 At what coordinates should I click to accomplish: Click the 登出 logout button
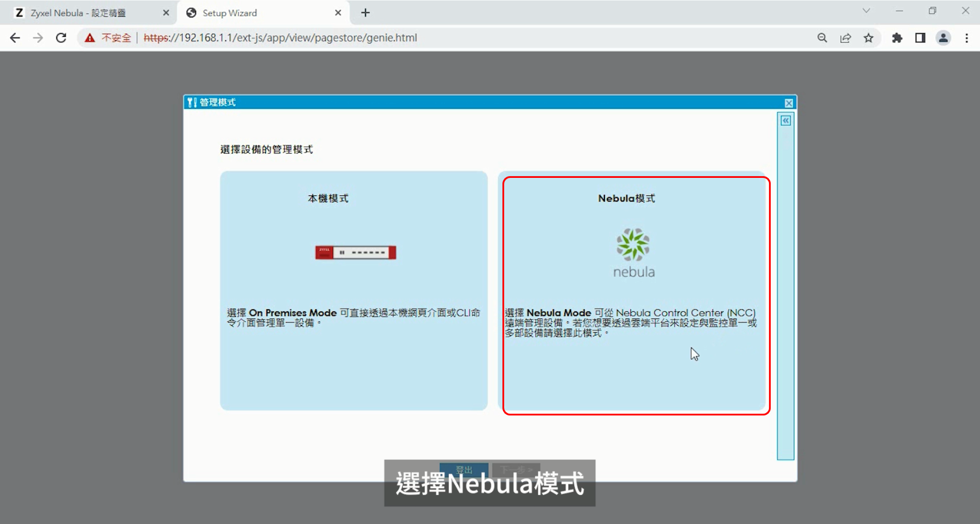(x=464, y=470)
